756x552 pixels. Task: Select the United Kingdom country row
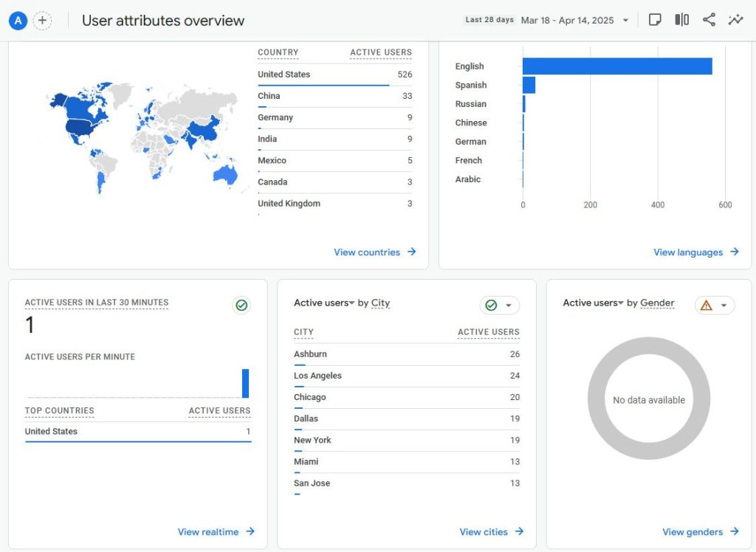335,204
